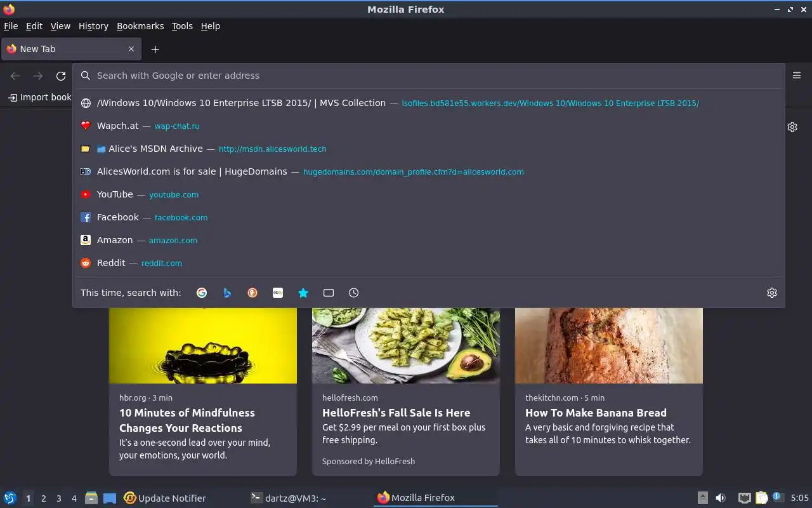Open YouTube suggestion youtube.com
The width and height of the screenshot is (812, 508).
pyautogui.click(x=429, y=194)
